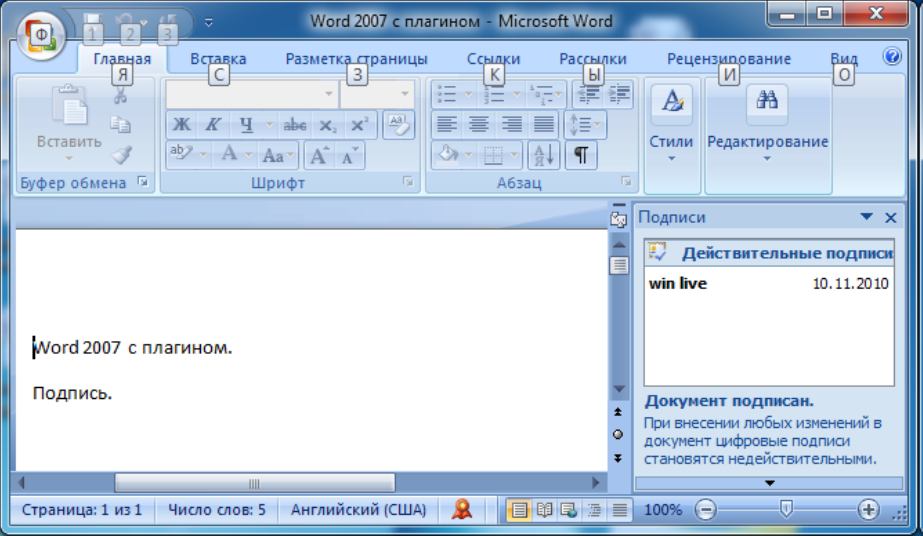923x536 pixels.
Task: Switch to the Вставка tab
Action: [218, 59]
